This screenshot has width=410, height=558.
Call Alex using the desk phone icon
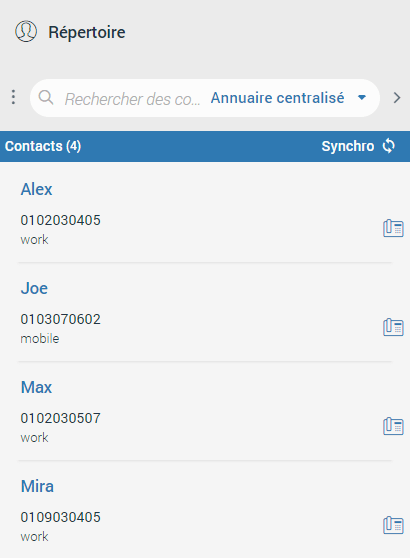pyautogui.click(x=393, y=228)
